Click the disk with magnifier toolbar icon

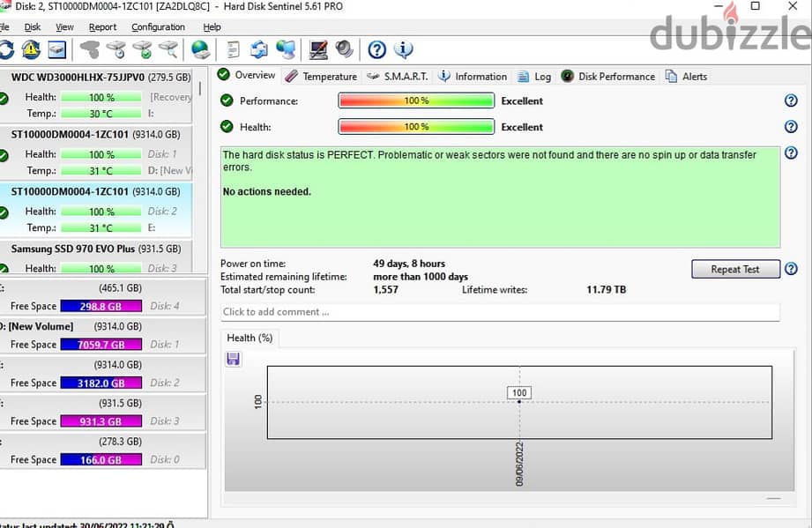[168, 49]
